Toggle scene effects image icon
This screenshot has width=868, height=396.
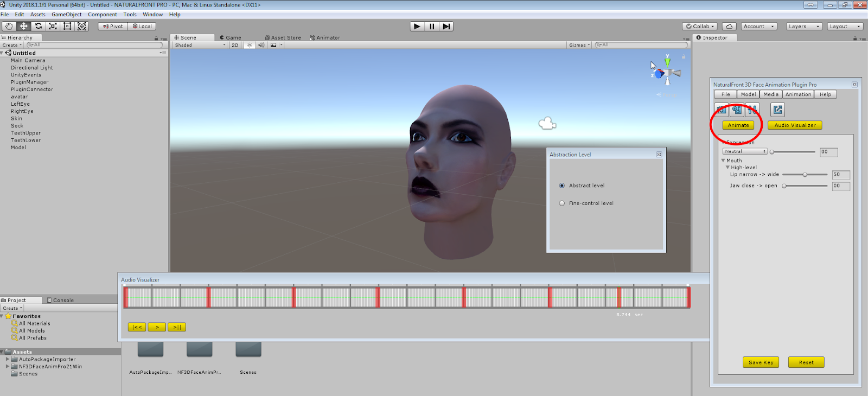(x=273, y=45)
